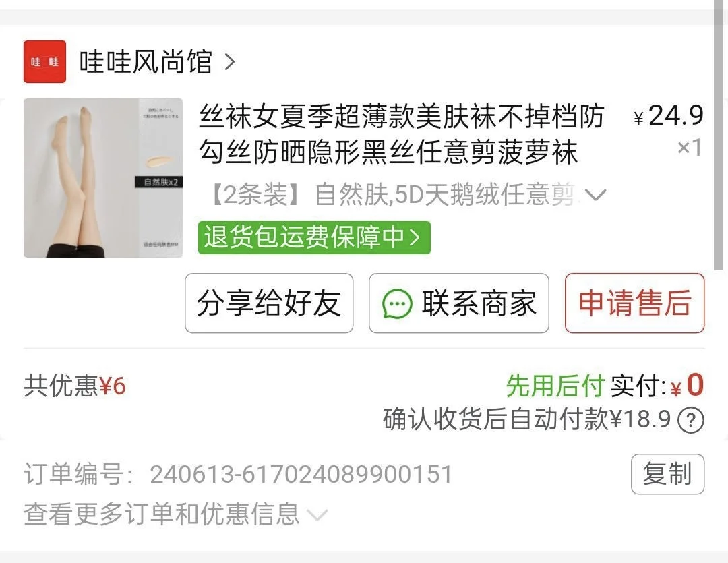Viewport: 728px width, 563px height.
Task: Click the question mark help icon
Action: pyautogui.click(x=691, y=420)
